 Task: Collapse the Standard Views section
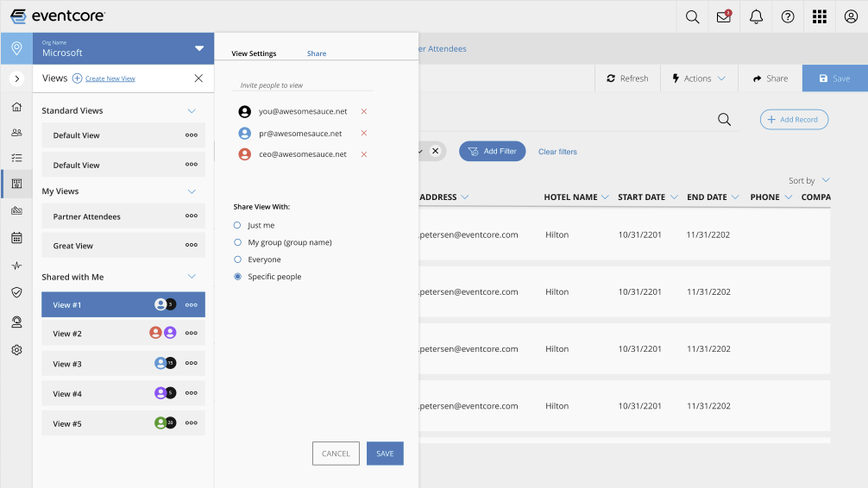(x=192, y=110)
